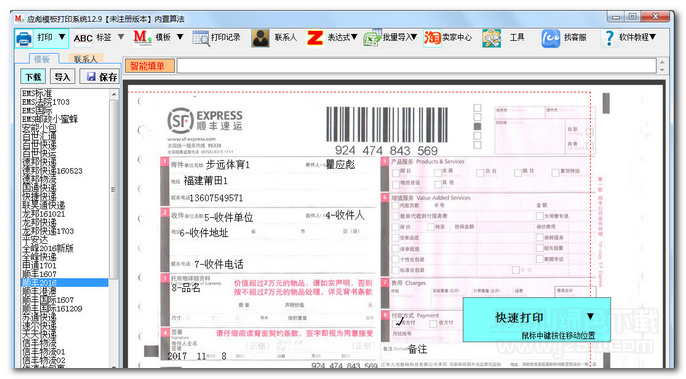The height and width of the screenshot is (379, 686).
Task: Open the 快速打印 dropdown arrow
Action: pyautogui.click(x=591, y=316)
